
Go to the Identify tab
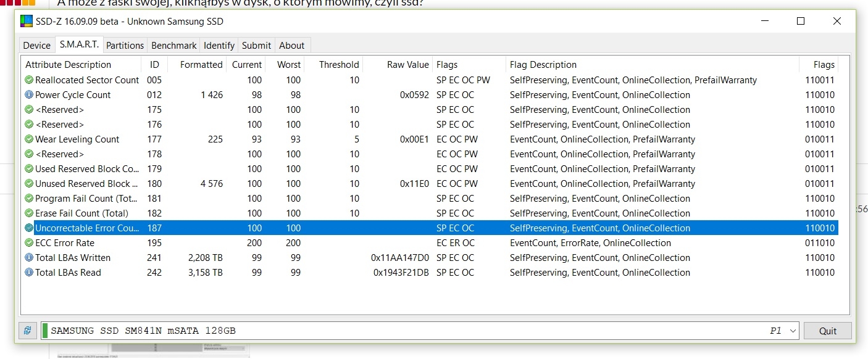tap(219, 45)
